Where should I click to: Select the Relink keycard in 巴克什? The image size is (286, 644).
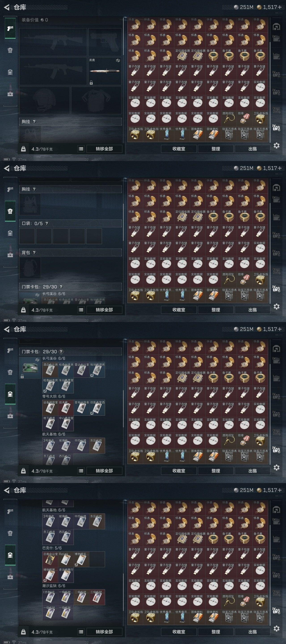coord(66,559)
